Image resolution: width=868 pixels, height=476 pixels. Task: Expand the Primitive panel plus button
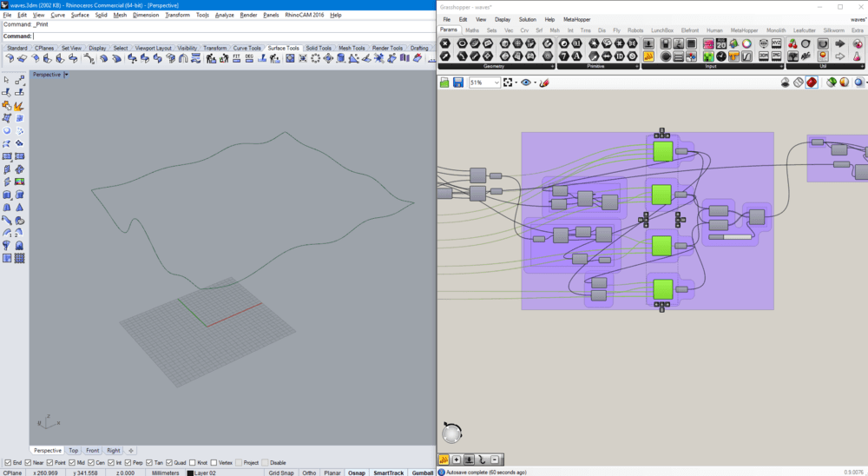tap(637, 67)
